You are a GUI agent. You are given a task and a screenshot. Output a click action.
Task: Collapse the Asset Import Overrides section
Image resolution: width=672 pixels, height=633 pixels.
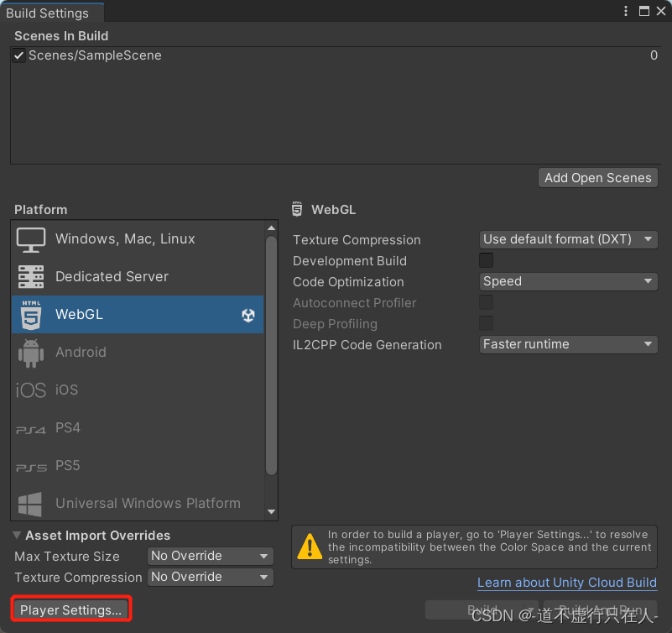17,535
